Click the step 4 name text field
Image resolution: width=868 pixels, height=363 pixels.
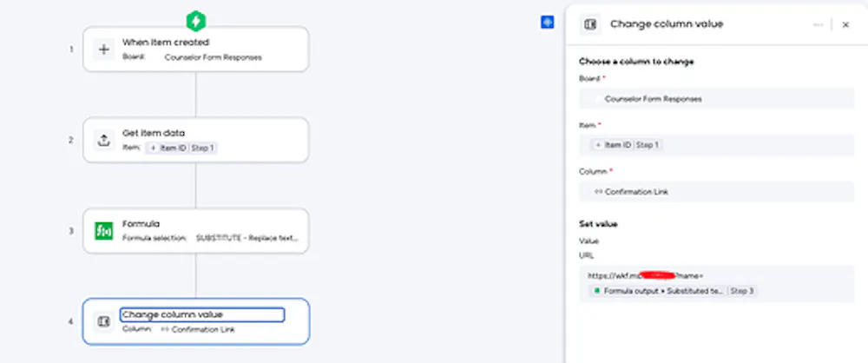201,314
